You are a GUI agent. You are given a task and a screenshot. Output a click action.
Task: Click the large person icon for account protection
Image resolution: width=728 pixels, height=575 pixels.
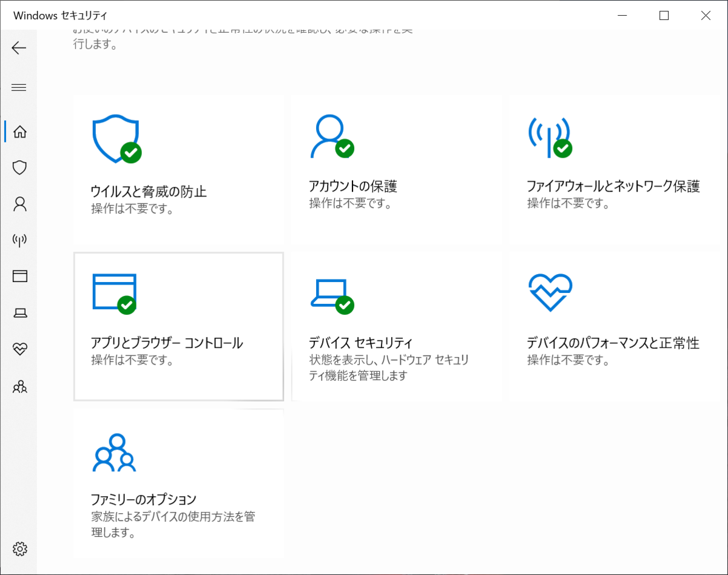coord(332,136)
